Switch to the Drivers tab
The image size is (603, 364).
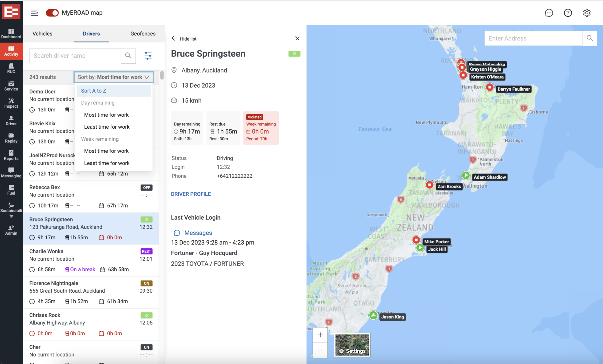coord(91,33)
